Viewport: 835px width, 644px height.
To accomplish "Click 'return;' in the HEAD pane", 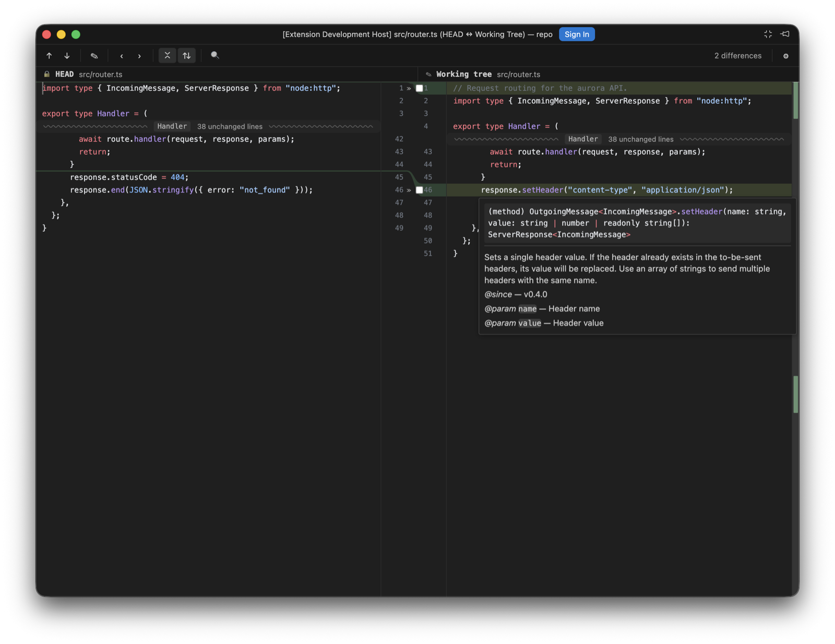I will [94, 152].
